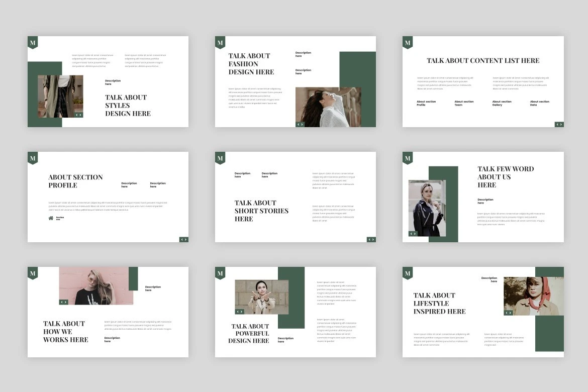The image size is (588, 392).
Task: Click the M logo on Content List slide
Action: tap(408, 43)
